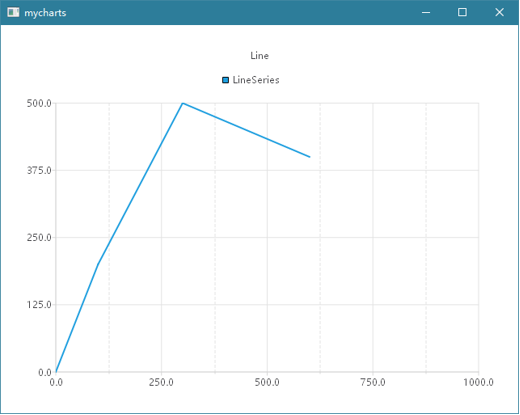520x415 pixels.
Task: Click the y-axis label 125.0
Action: pos(39,305)
